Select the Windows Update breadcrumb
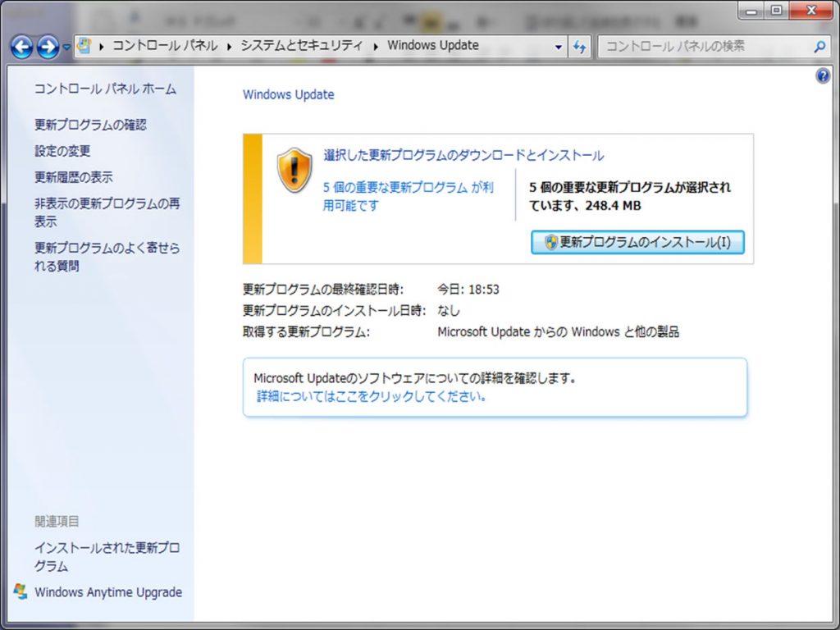840x630 pixels. coord(433,46)
